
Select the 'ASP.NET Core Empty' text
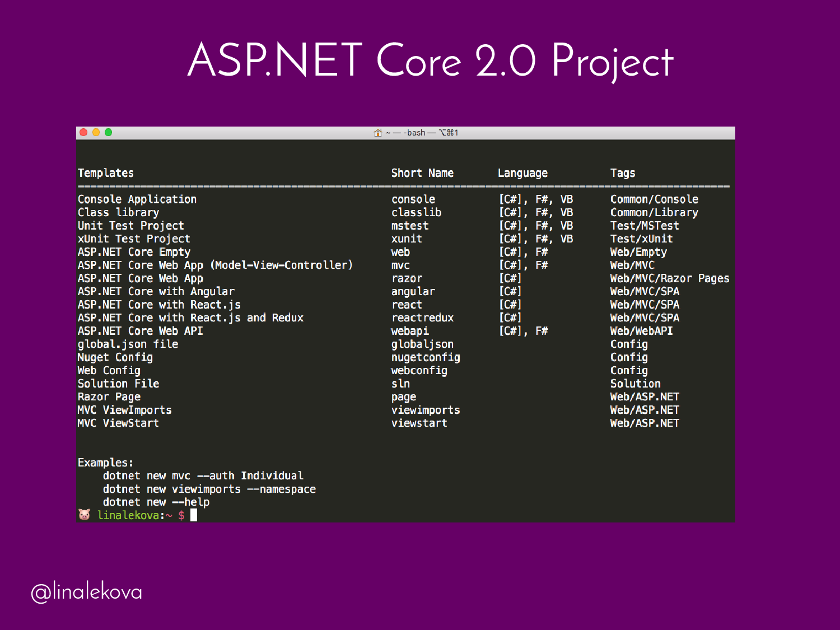pos(134,252)
